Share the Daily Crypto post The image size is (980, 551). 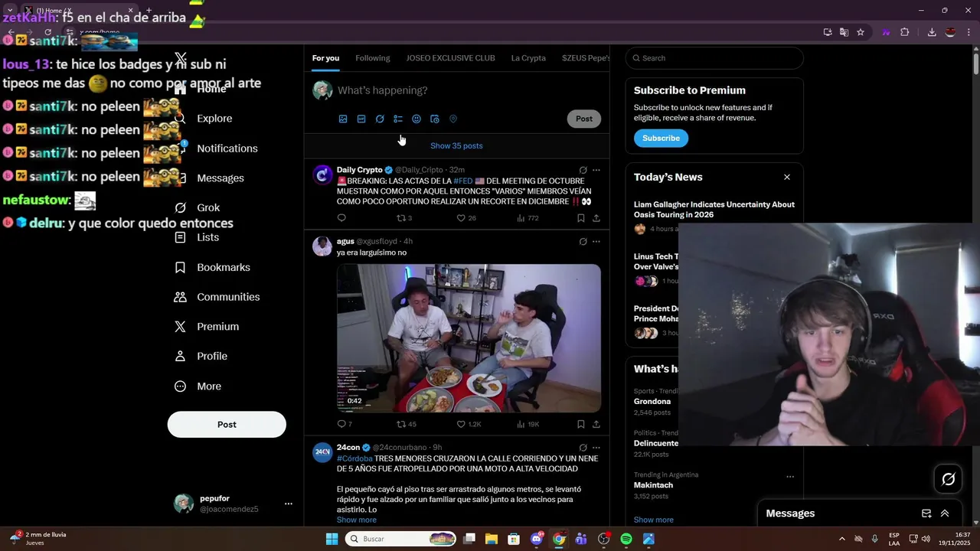pos(596,218)
